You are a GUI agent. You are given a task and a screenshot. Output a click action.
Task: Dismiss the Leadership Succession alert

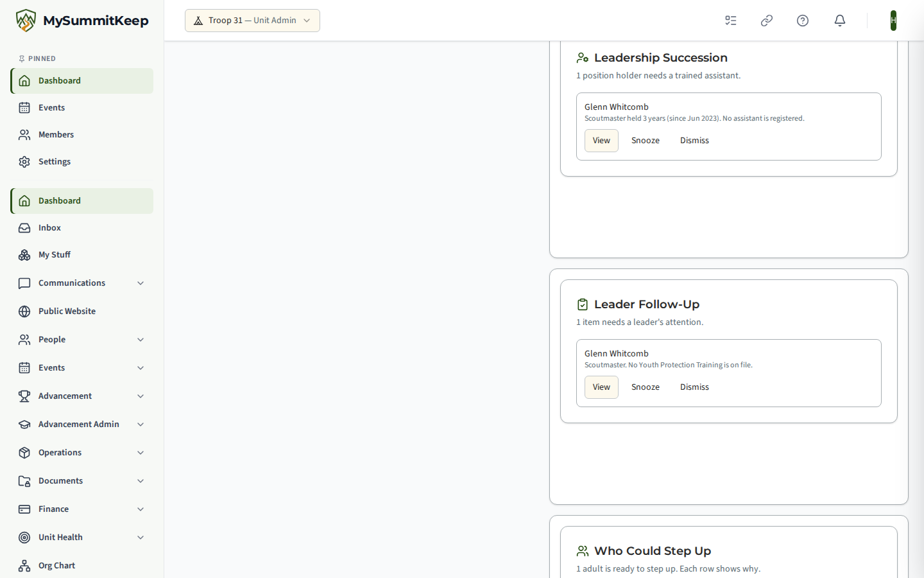pos(694,141)
